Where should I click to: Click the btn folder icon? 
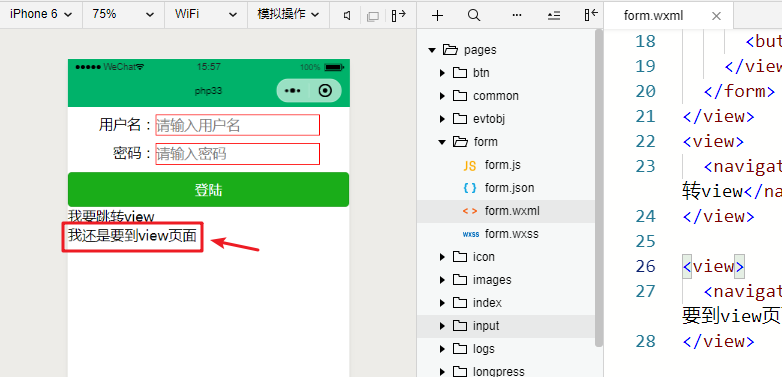click(x=460, y=73)
